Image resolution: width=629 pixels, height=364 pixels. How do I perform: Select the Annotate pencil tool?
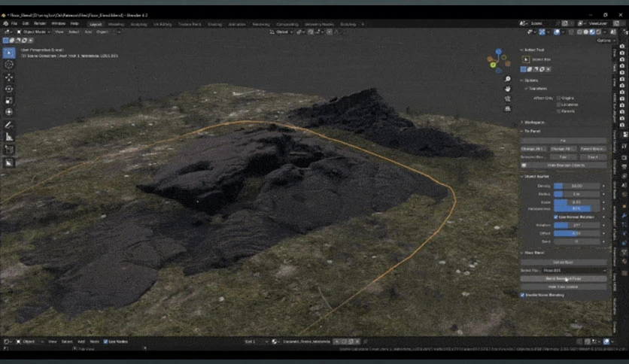click(x=9, y=125)
